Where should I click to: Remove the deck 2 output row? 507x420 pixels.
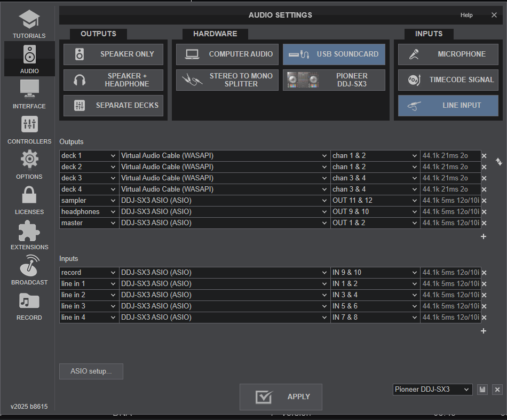point(484,167)
